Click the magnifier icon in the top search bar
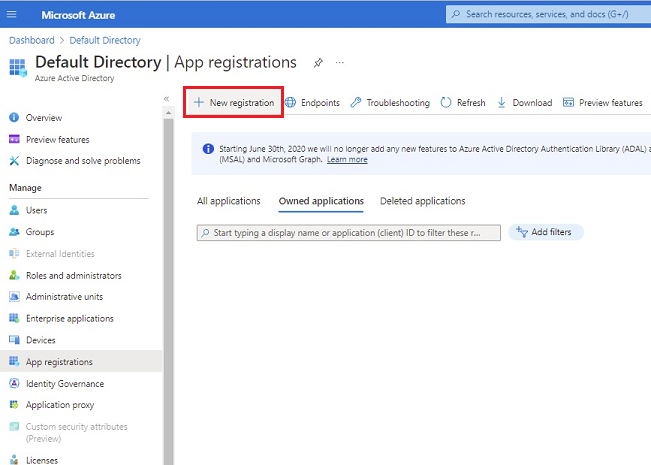 click(455, 14)
